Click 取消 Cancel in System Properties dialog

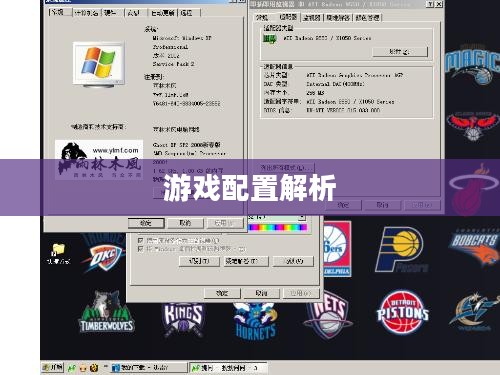click(185, 223)
